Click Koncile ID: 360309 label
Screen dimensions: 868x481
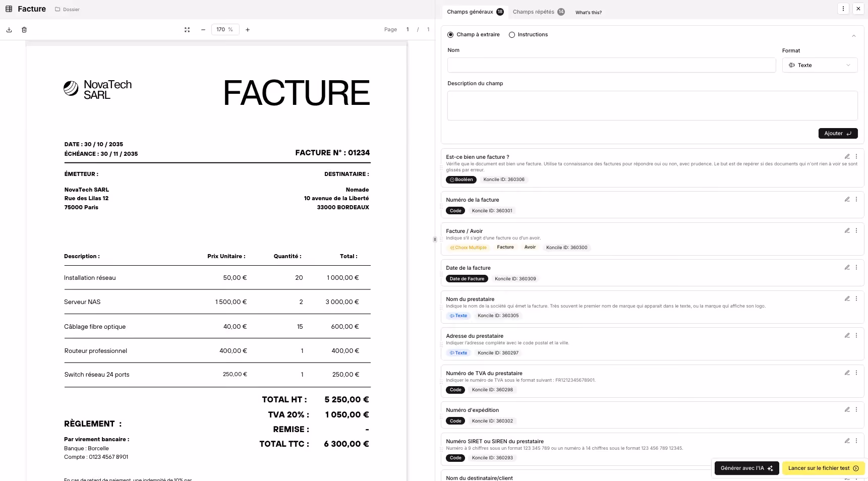(515, 279)
